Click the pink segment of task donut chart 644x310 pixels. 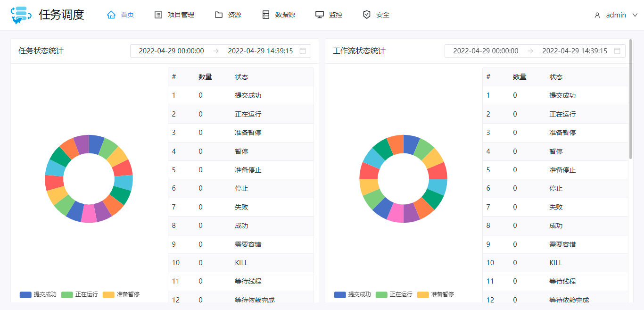pyautogui.click(x=89, y=215)
